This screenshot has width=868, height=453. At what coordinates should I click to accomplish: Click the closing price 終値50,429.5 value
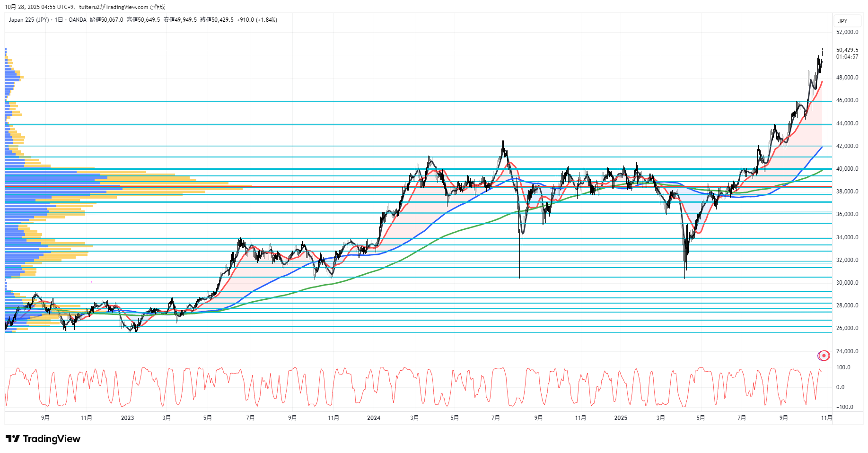[x=217, y=20]
